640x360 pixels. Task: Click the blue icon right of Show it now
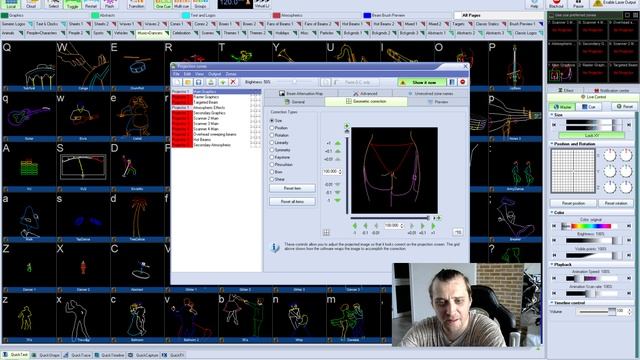(x=452, y=82)
